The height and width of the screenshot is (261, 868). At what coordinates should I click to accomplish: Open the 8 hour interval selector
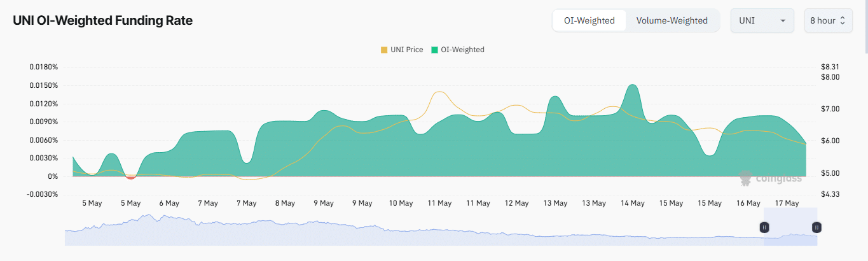(827, 20)
